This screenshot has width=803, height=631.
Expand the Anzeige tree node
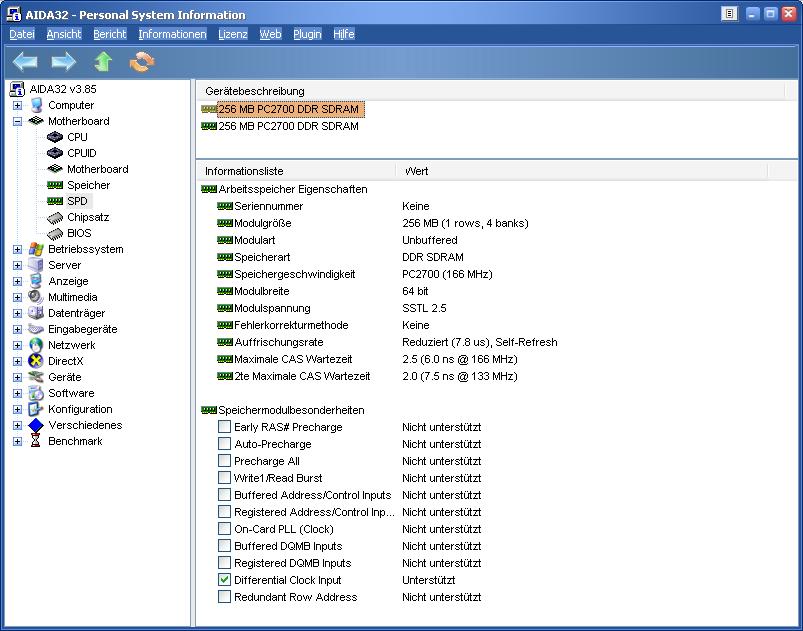click(x=17, y=281)
